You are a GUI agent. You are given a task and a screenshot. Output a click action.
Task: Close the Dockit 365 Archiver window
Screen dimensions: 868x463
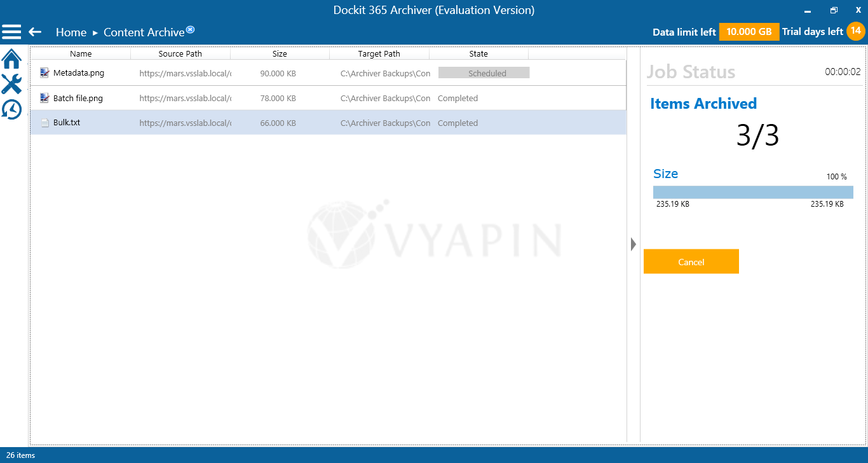[x=858, y=10]
